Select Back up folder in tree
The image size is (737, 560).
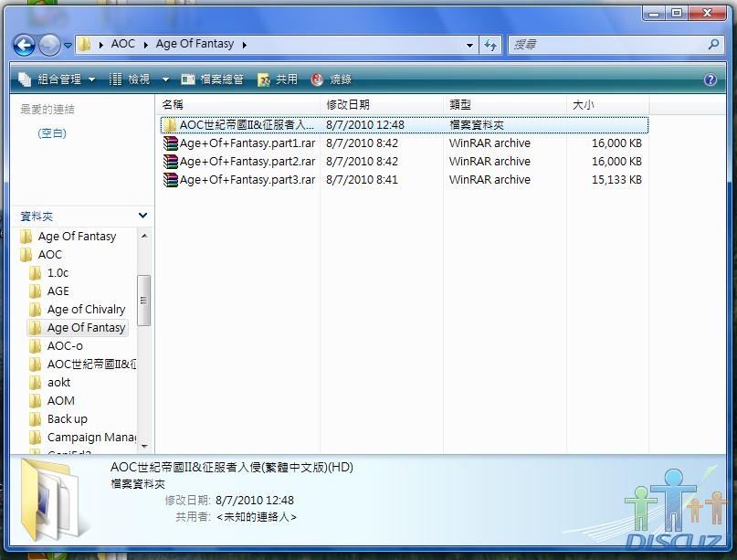click(58, 419)
